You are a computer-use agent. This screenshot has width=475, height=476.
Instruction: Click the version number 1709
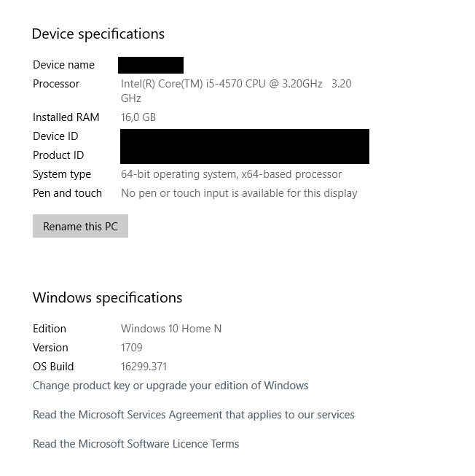[x=132, y=348]
